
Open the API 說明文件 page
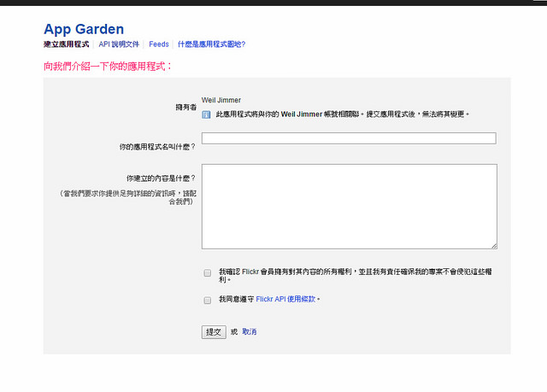119,44
